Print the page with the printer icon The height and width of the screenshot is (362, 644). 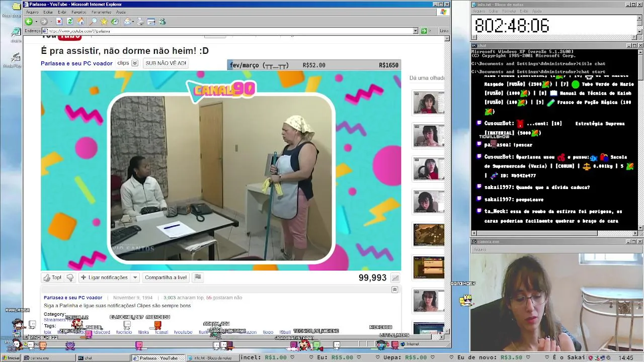click(x=140, y=22)
